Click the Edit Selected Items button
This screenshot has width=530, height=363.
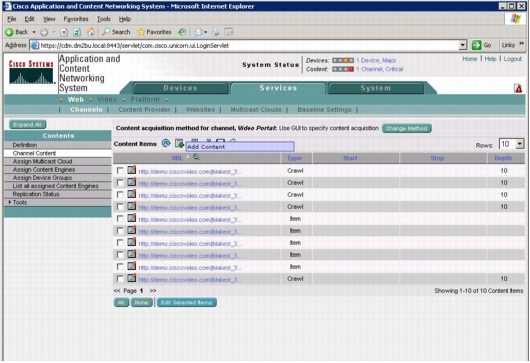(186, 302)
